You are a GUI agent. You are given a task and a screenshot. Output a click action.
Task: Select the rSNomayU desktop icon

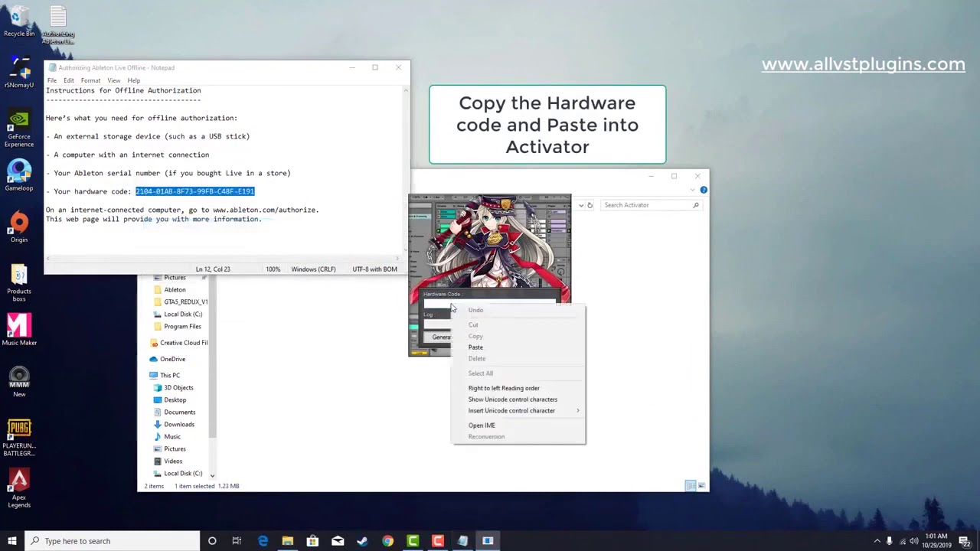tap(19, 73)
